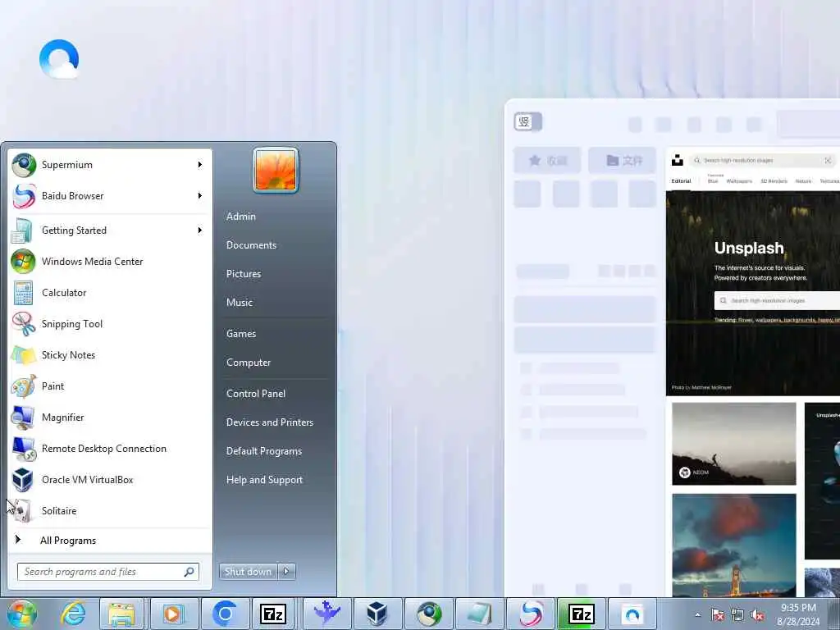The image size is (840, 630).
Task: Click the Unsplash logo in the preview
Action: tap(677, 160)
